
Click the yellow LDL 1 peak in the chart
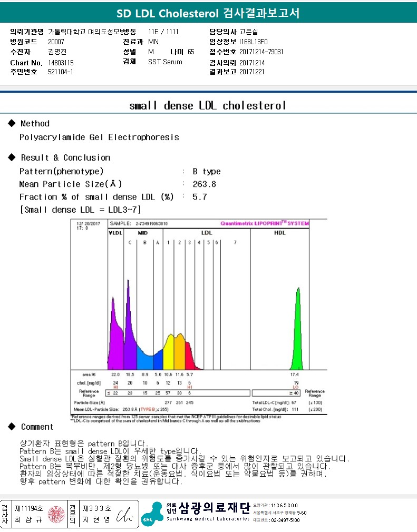pos(169,353)
